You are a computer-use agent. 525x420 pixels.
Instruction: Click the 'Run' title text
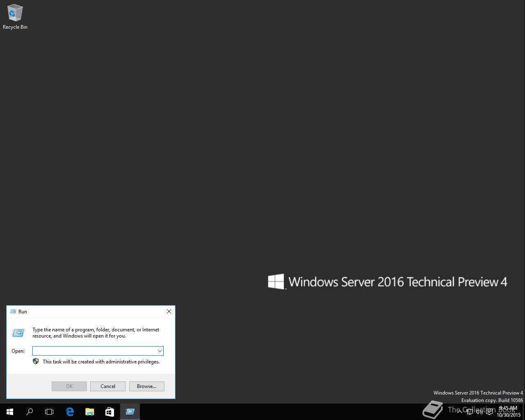(23, 312)
